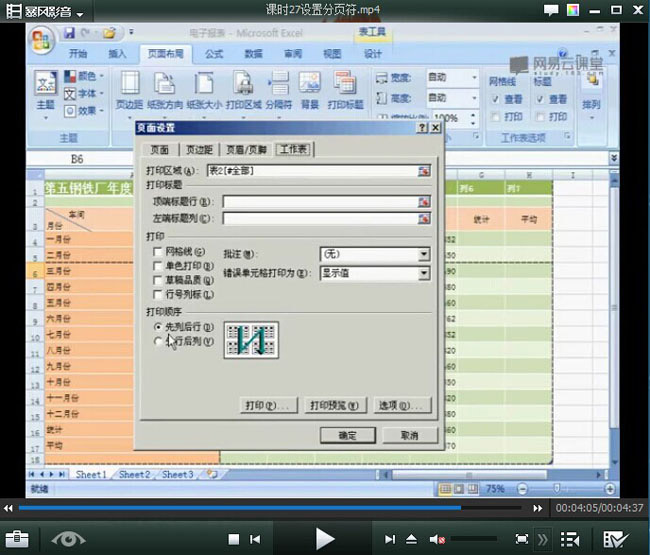Open theme 颜色 colors option
The image size is (650, 555).
[84, 76]
